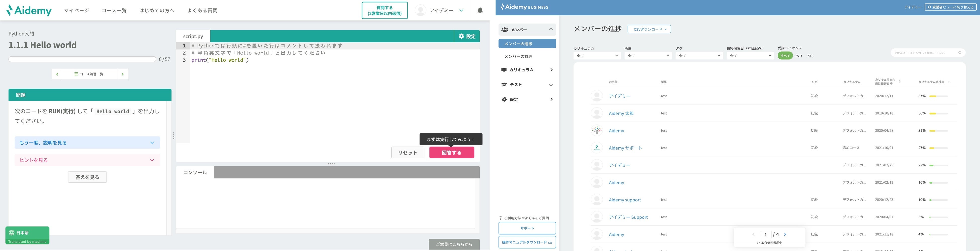Click the notification bell icon
Image resolution: width=980 pixels, height=251 pixels.
click(x=480, y=10)
